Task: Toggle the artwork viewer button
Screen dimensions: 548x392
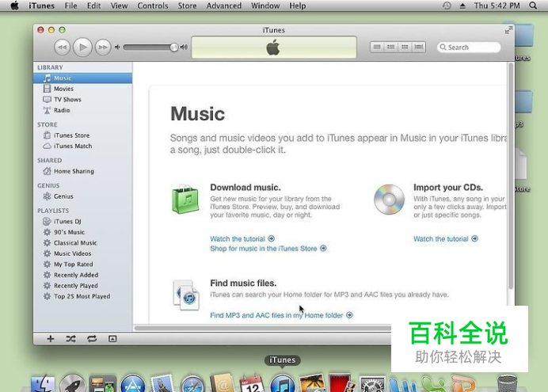Action: tap(112, 339)
